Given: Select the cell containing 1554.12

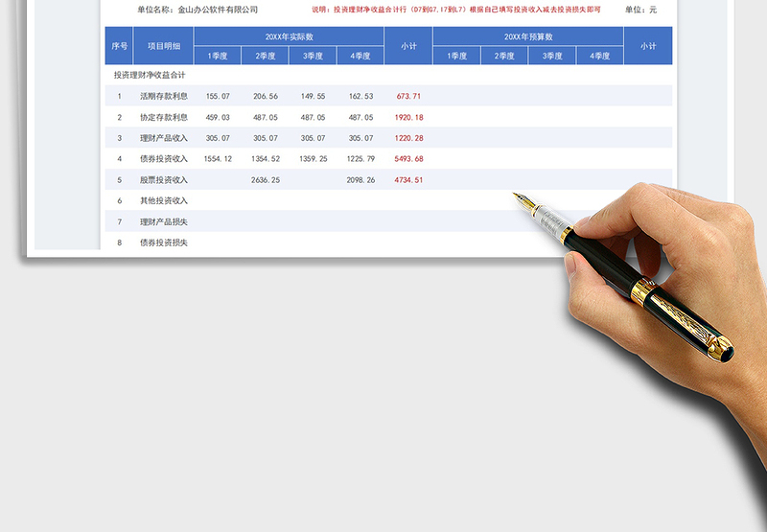Looking at the screenshot, I should pos(217,159).
